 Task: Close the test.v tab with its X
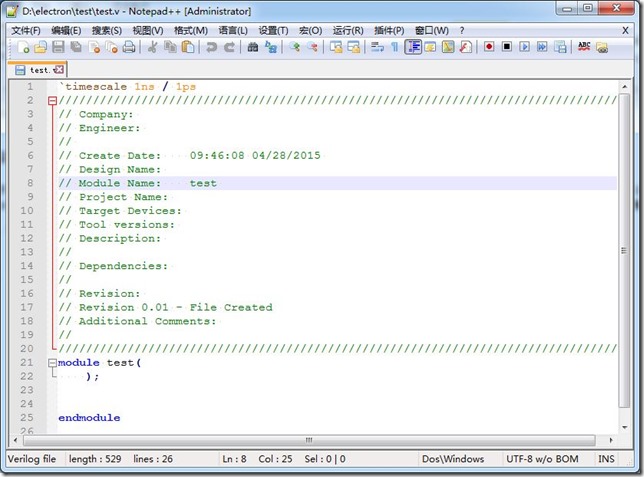point(58,70)
